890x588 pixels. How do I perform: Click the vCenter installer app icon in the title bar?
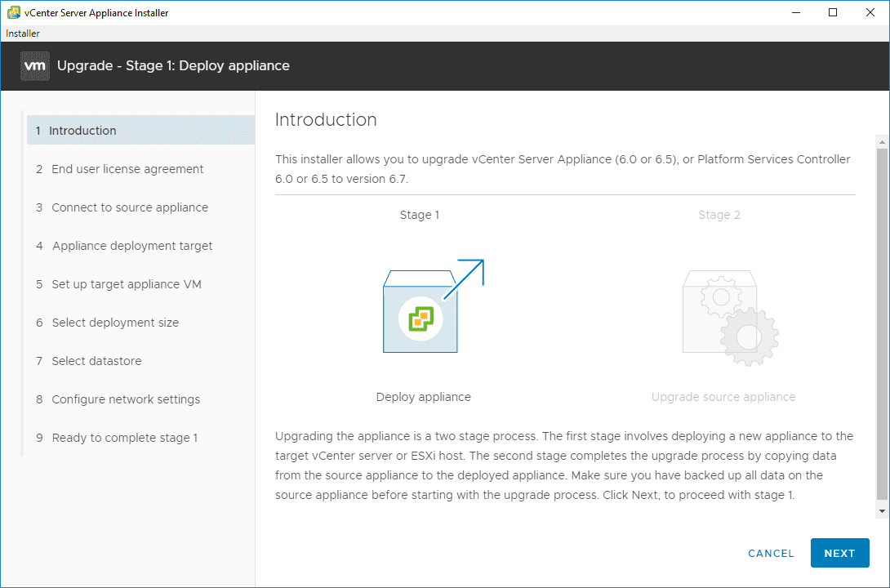point(13,12)
